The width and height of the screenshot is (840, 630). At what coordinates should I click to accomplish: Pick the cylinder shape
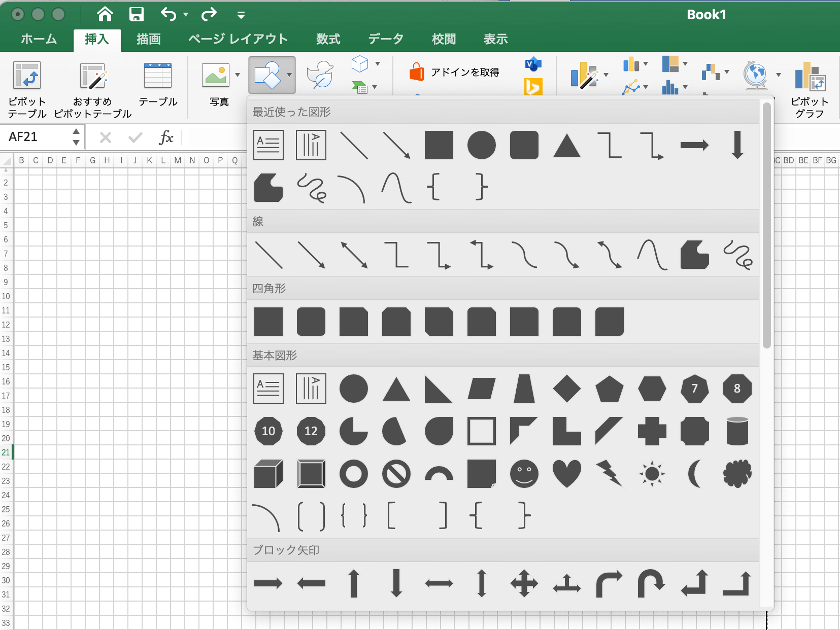[737, 431]
